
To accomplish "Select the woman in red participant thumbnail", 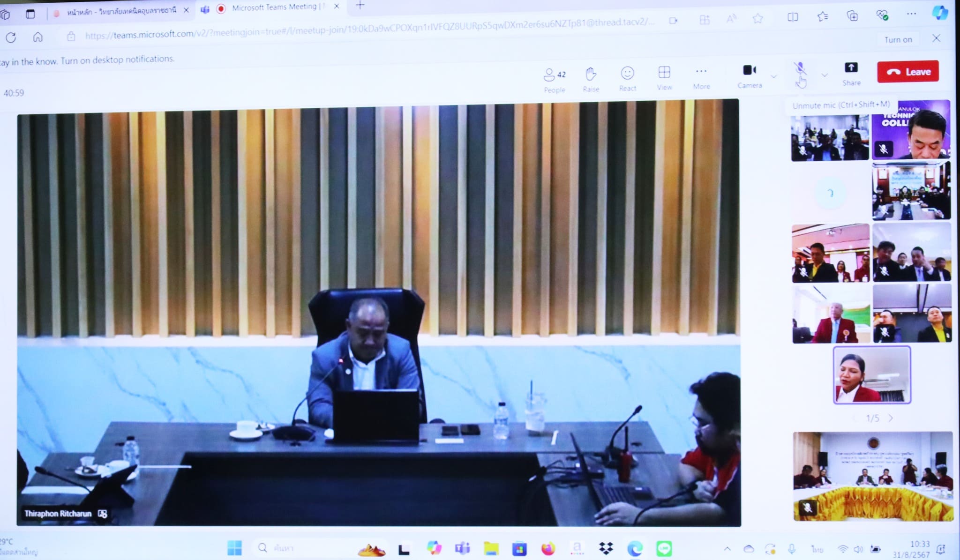I will point(872,375).
